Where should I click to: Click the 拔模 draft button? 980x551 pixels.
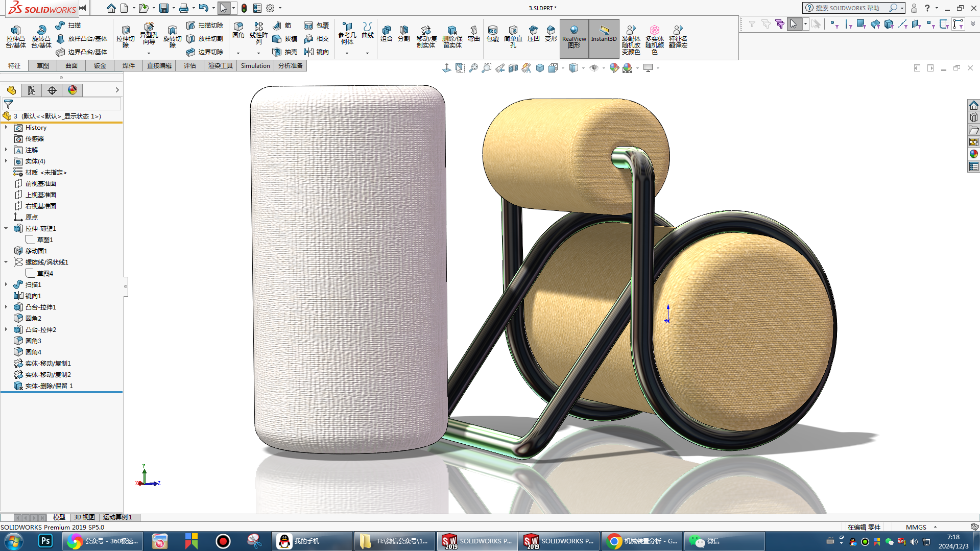click(x=285, y=38)
